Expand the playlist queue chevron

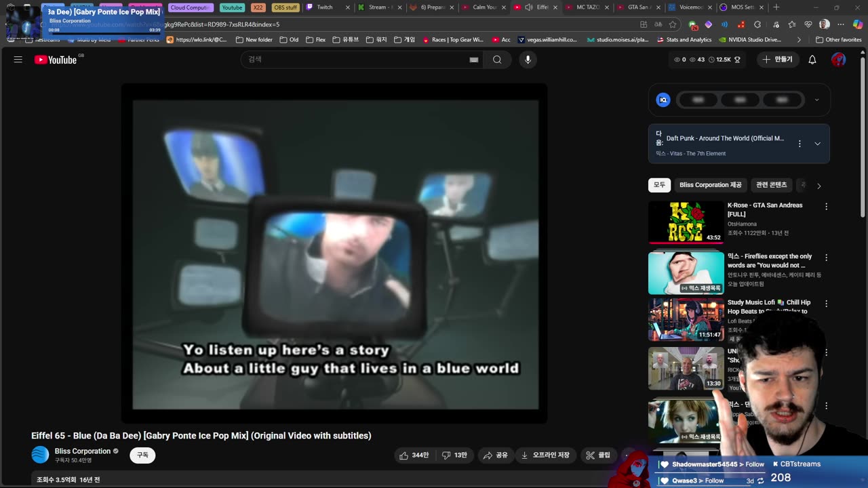click(x=817, y=144)
